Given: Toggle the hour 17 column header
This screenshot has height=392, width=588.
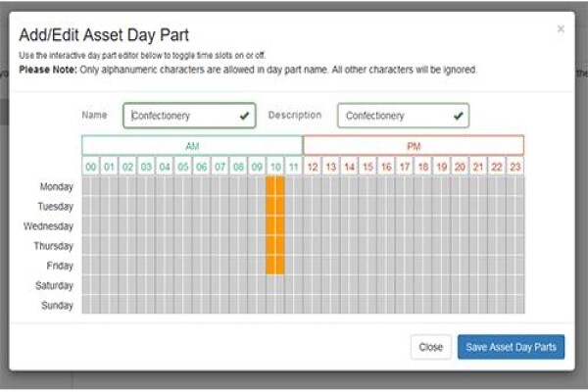Looking at the screenshot, I should [405, 167].
